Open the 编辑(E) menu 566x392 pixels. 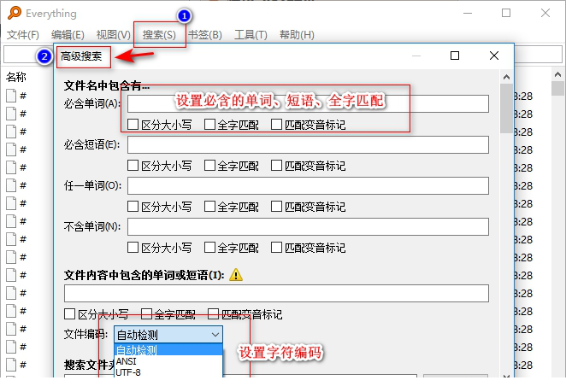(68, 35)
